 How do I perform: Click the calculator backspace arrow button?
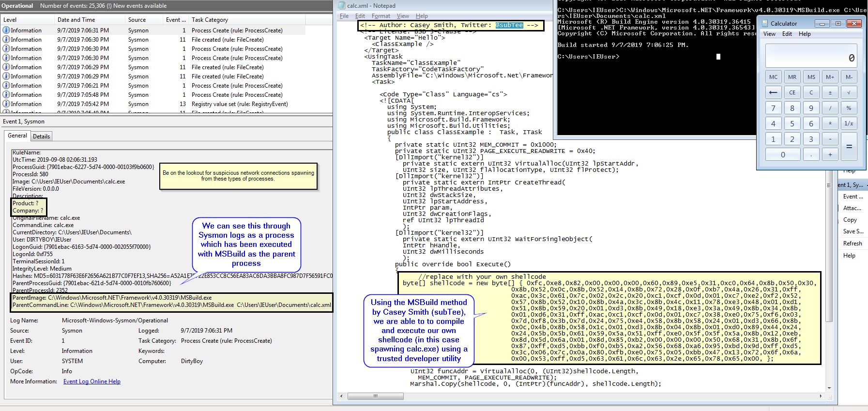coord(773,92)
